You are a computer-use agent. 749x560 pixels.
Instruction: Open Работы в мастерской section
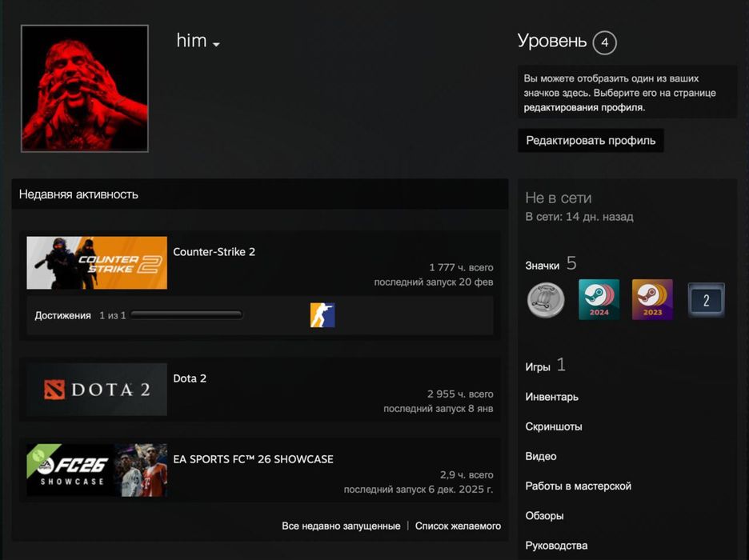point(578,486)
